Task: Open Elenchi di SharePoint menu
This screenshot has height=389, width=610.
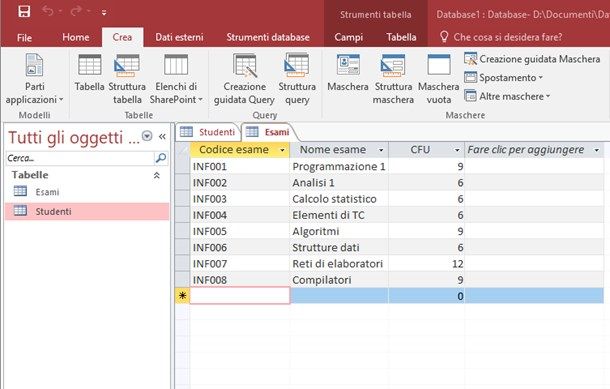Action: click(x=176, y=79)
